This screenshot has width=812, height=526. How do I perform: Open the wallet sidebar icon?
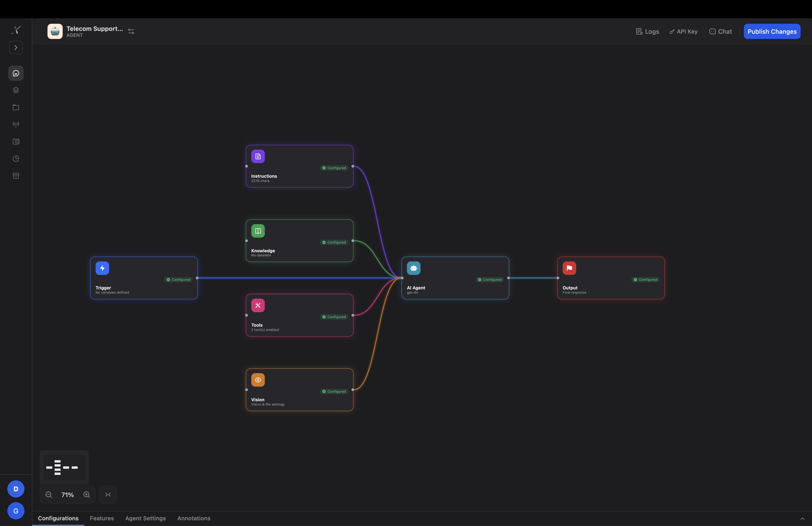[x=16, y=141]
